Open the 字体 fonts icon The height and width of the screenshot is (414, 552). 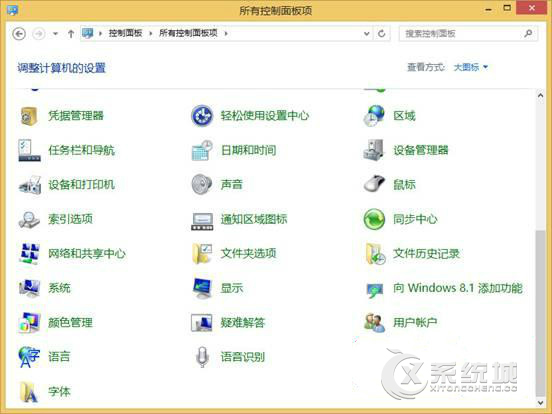29,391
